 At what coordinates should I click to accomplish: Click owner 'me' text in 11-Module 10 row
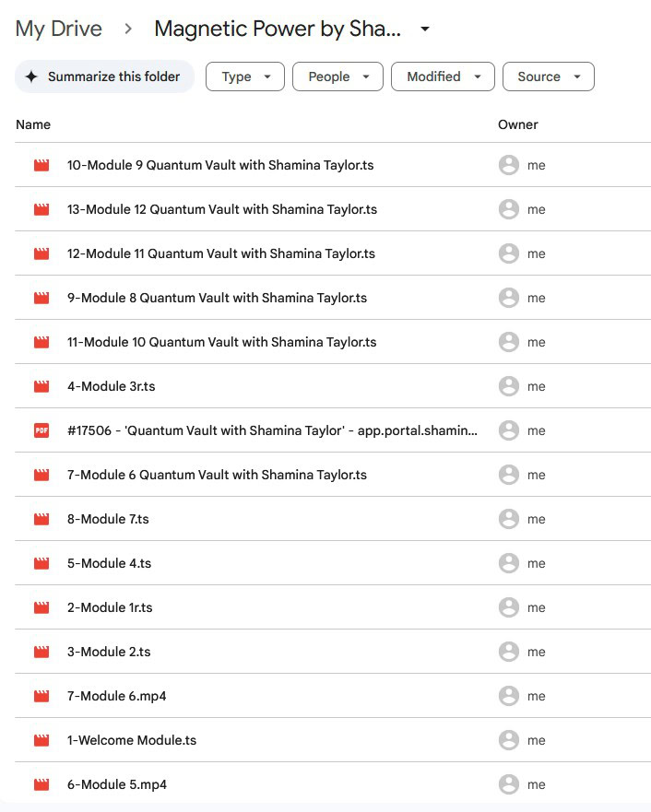coord(536,342)
